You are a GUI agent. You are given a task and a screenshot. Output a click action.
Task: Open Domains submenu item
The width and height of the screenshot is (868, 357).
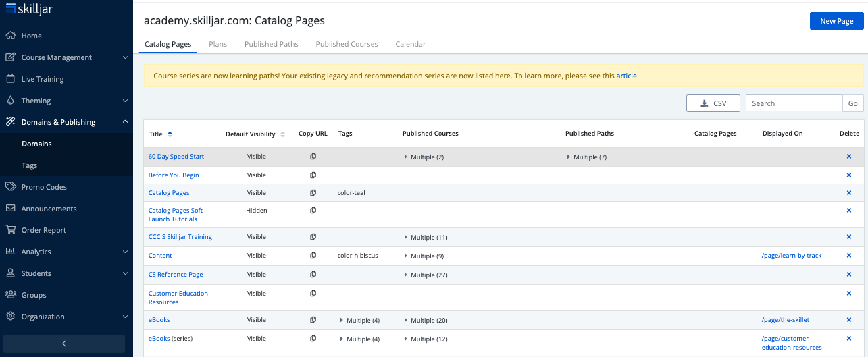point(36,144)
